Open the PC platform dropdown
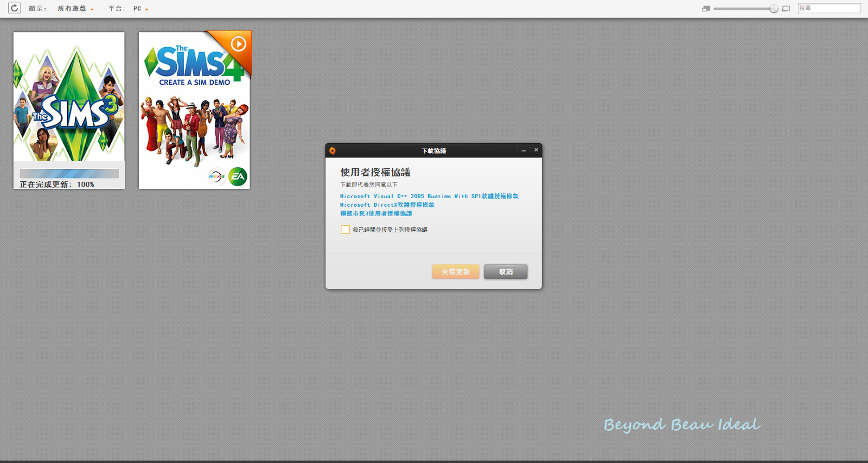868x463 pixels. pos(141,9)
